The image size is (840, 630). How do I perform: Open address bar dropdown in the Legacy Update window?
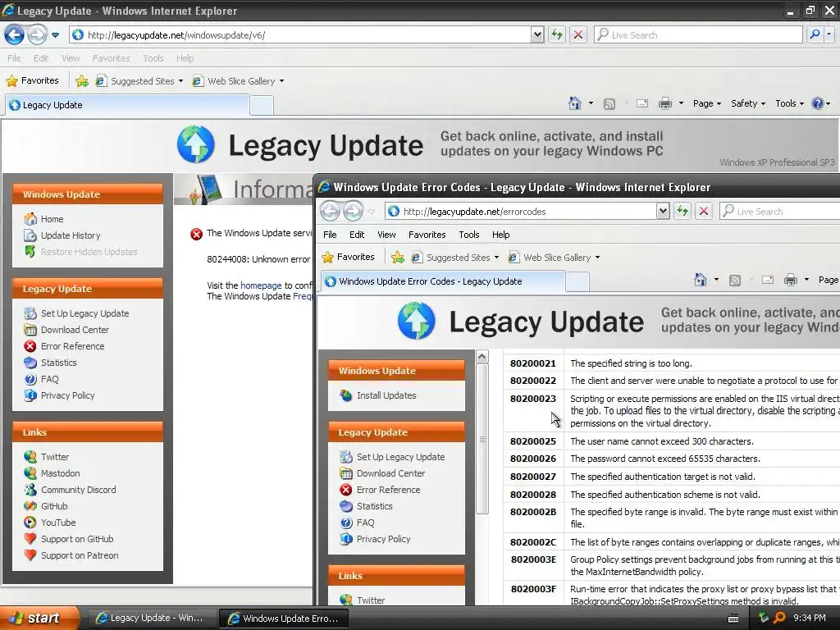(537, 34)
